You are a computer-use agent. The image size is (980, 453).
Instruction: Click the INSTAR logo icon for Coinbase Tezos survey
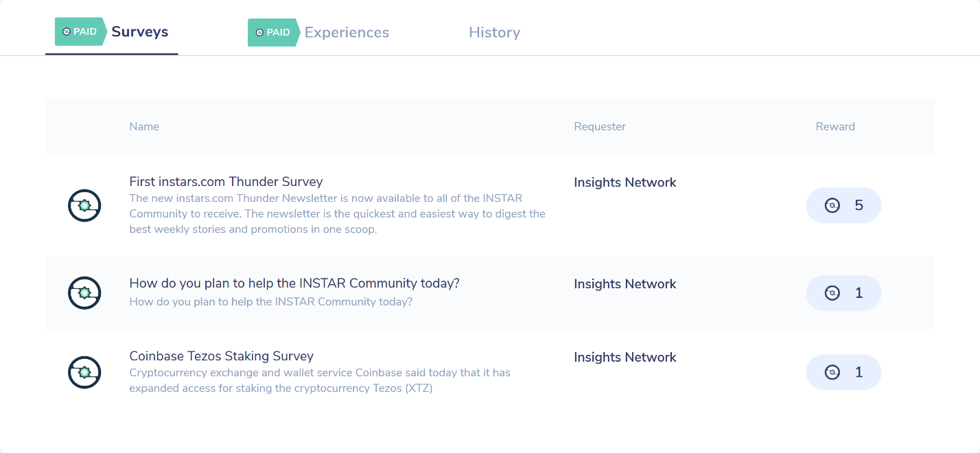84,373
